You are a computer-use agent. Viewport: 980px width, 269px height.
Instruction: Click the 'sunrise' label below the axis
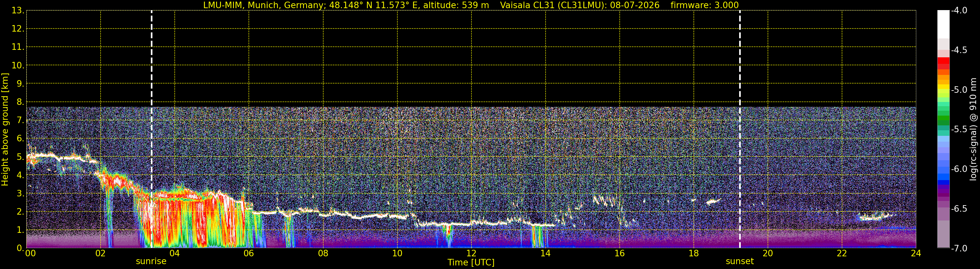(x=151, y=262)
